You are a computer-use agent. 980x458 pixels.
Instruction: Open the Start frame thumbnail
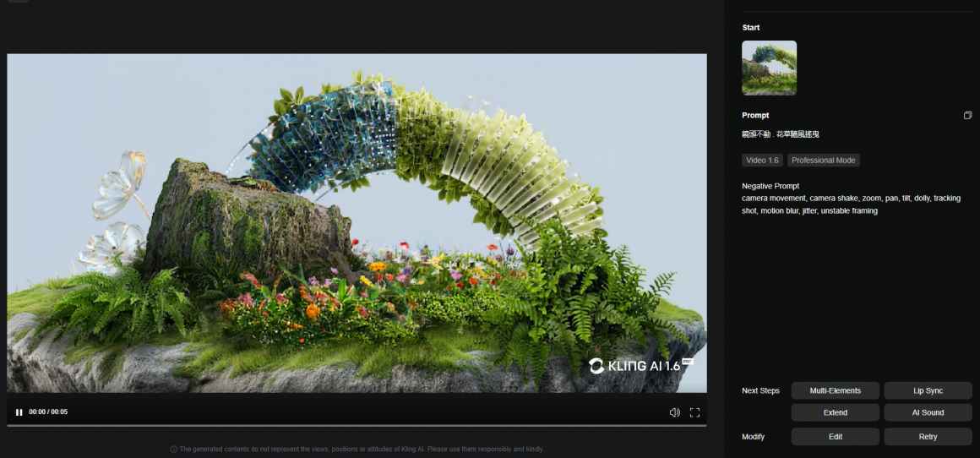tap(769, 68)
